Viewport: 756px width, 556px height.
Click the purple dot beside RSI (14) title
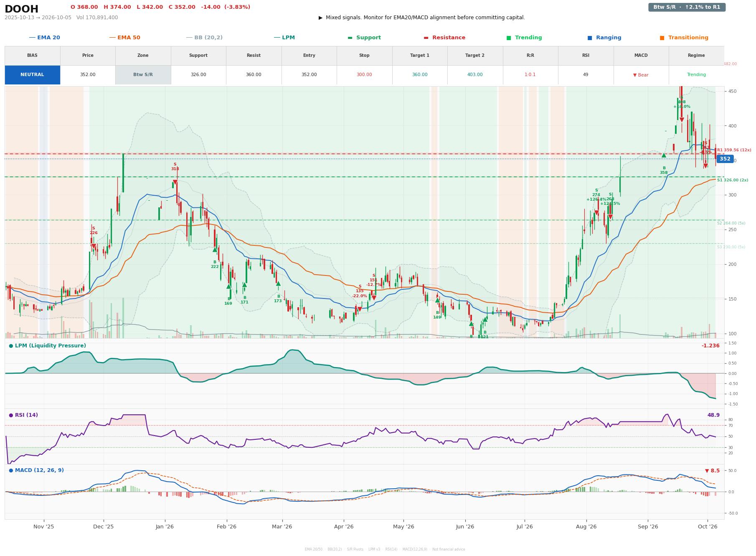point(11,415)
